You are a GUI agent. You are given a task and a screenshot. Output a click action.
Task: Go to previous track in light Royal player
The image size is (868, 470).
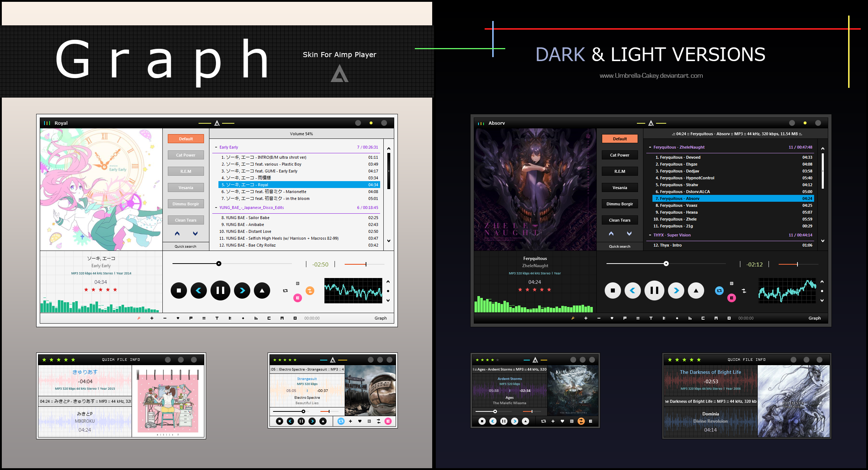click(x=199, y=290)
